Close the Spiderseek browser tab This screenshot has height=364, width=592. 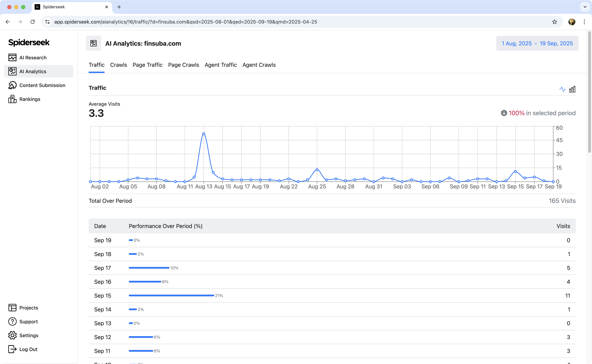tap(106, 7)
